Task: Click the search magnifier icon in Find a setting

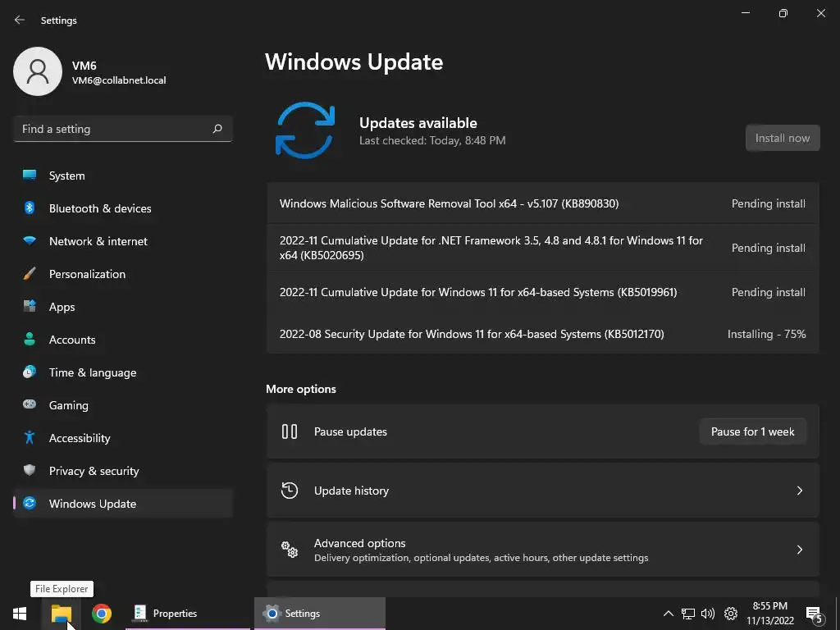Action: pyautogui.click(x=217, y=129)
